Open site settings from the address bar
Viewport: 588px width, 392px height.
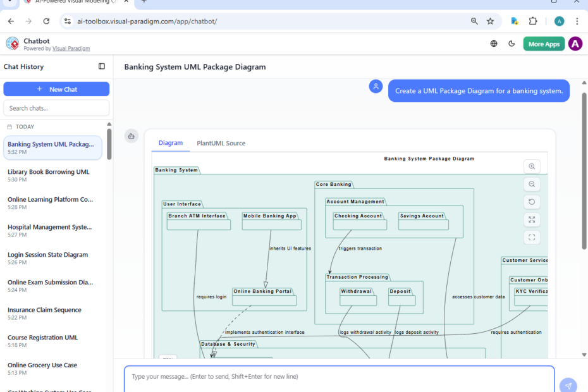[67, 21]
